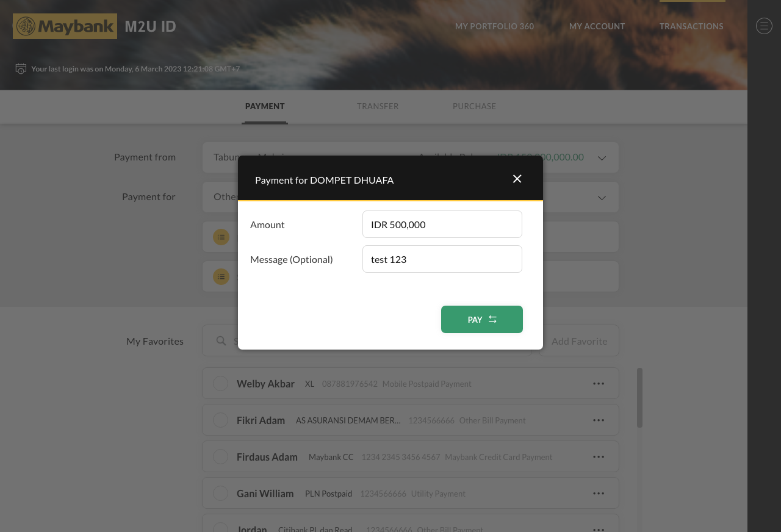Click the M2U ID title text
This screenshot has height=532, width=781.
(x=150, y=26)
